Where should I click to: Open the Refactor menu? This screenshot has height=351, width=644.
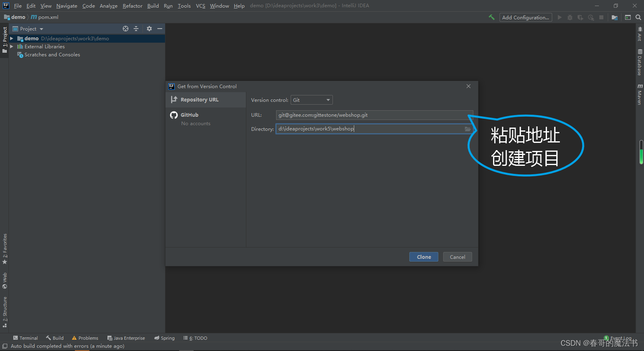pos(132,6)
